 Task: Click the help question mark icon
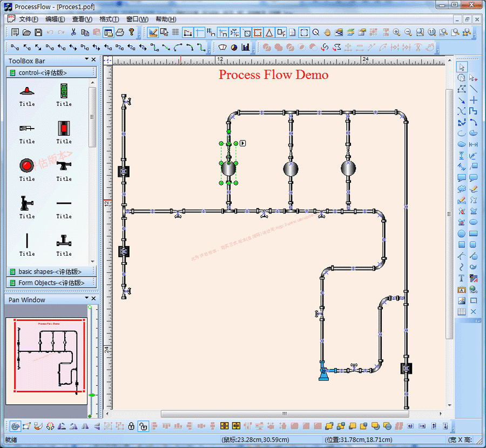click(x=131, y=32)
